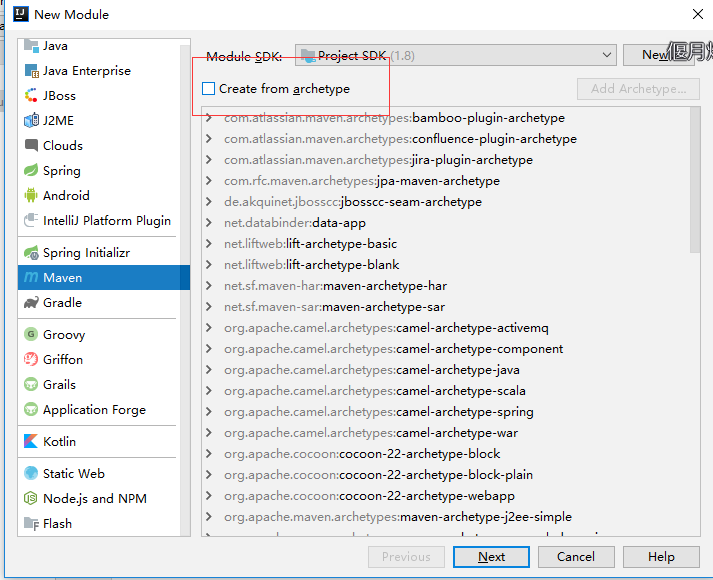The height and width of the screenshot is (580, 713).
Task: Choose Gradle module type
Action: pos(99,303)
